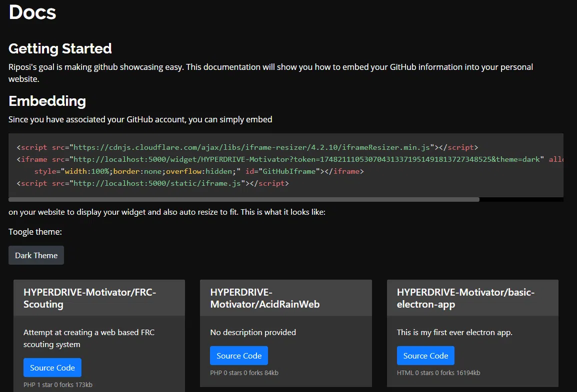Click 'PHP 0 stars 0 forks 84kb' stats
Image resolution: width=577 pixels, height=392 pixels.
tap(244, 373)
